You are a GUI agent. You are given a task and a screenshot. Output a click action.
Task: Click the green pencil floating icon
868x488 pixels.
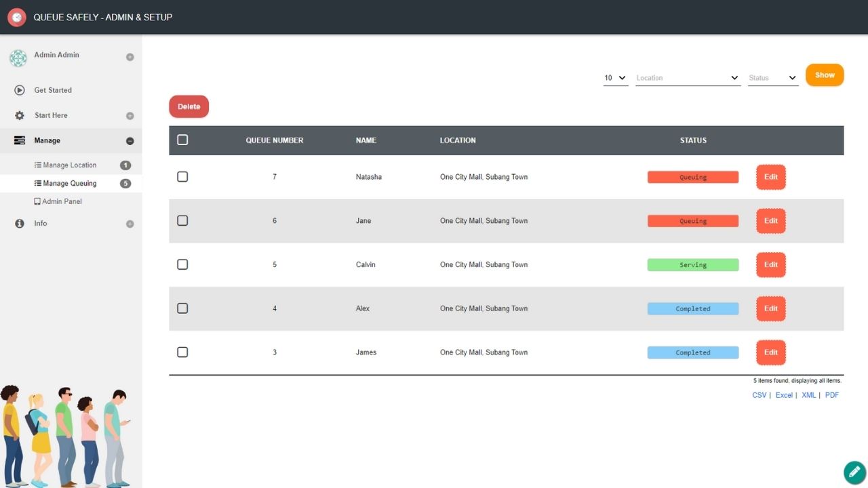(854, 472)
